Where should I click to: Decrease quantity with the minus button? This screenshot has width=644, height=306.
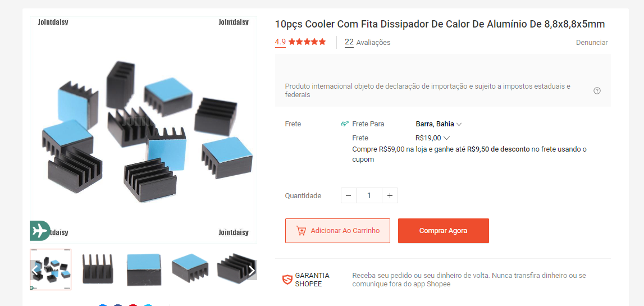(348, 195)
